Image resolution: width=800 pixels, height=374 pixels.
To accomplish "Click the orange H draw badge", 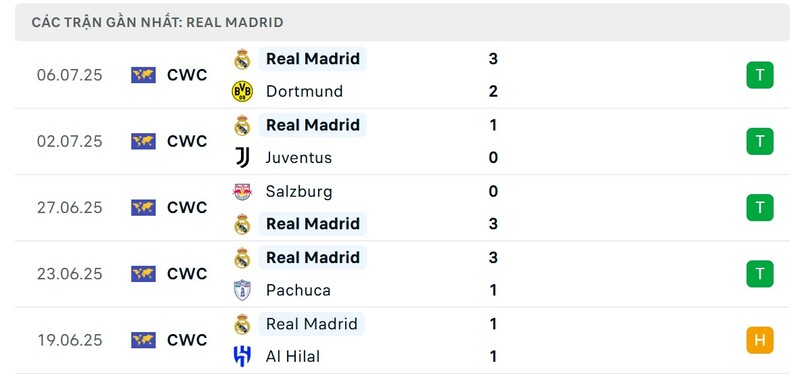I will point(760,340).
